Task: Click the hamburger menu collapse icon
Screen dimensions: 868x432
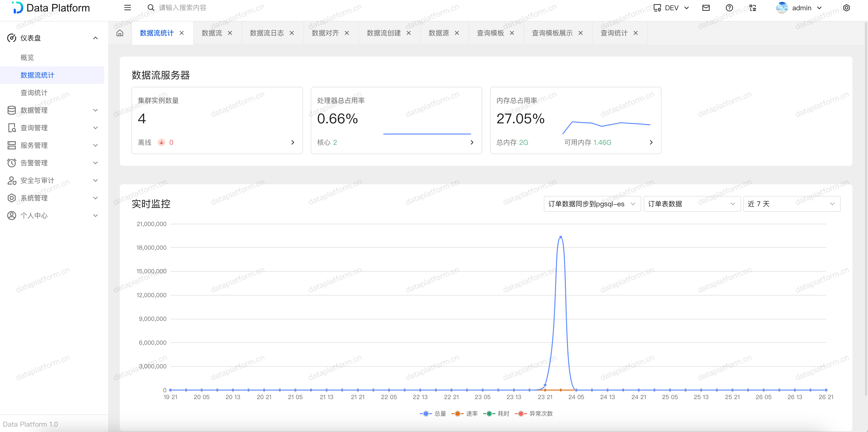Action: point(127,8)
